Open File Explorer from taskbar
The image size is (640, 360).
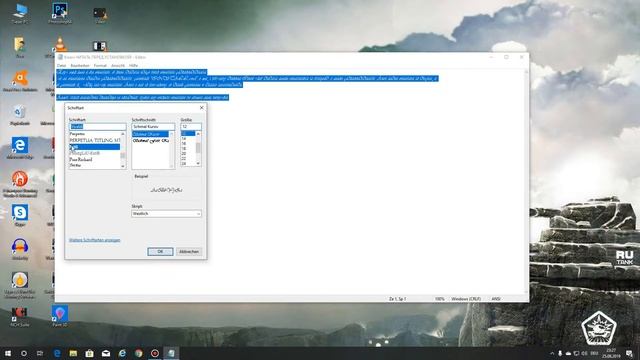(x=73, y=353)
